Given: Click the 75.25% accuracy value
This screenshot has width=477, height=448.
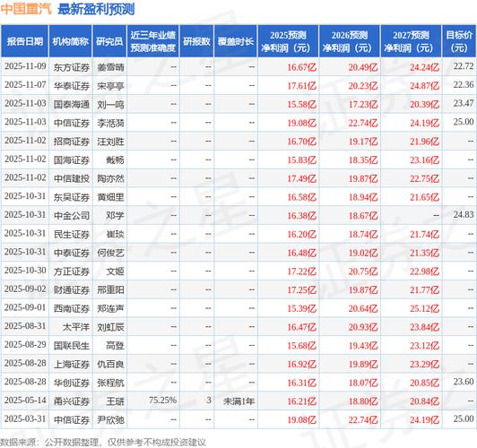Looking at the screenshot, I should point(163,401).
